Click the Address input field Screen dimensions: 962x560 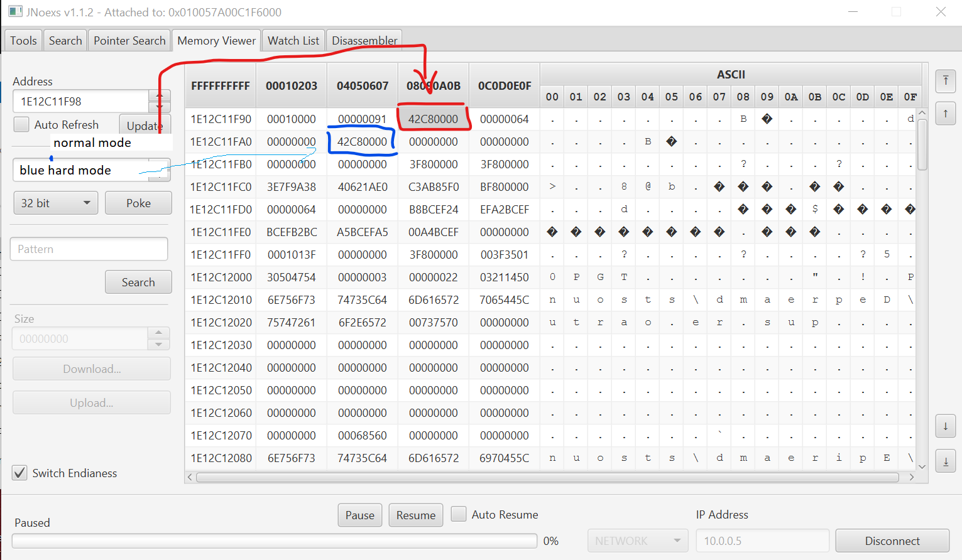[80, 101]
